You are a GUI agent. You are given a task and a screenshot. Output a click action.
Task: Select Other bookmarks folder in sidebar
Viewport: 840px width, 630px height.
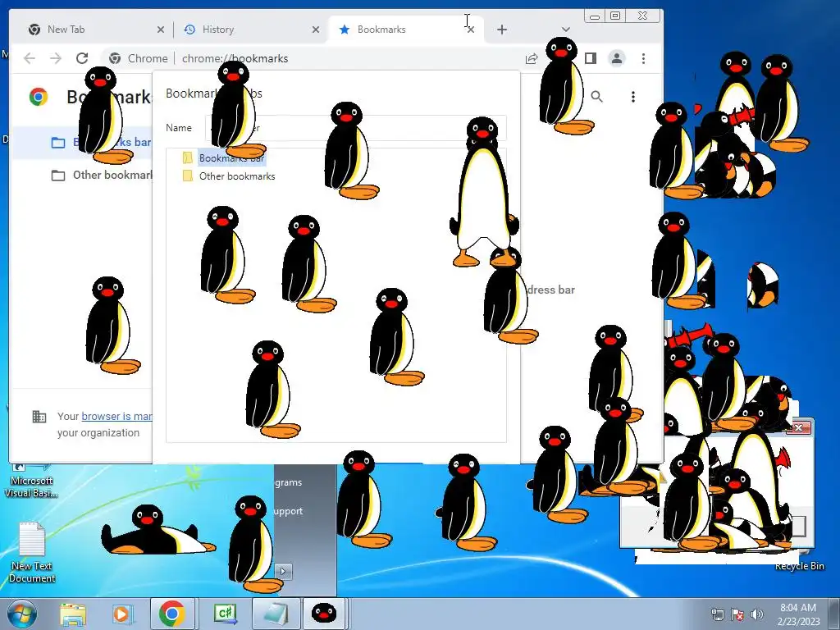[x=83, y=176]
